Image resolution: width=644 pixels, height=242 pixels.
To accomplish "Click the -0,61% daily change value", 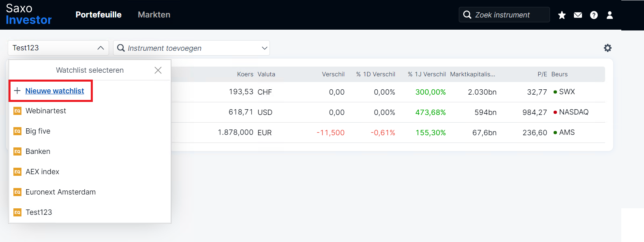I will [x=383, y=133].
